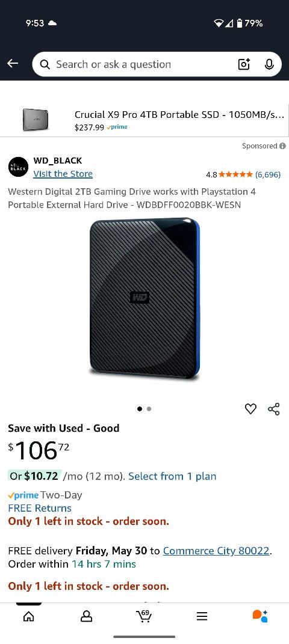Open the shopping cart with 69 items
Image resolution: width=289 pixels, height=644 pixels.
tap(143, 616)
